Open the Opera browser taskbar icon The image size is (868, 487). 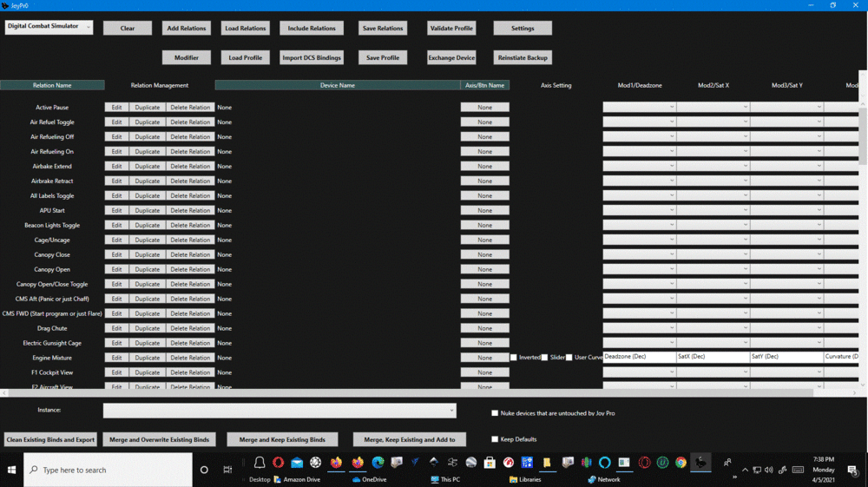[x=278, y=462]
